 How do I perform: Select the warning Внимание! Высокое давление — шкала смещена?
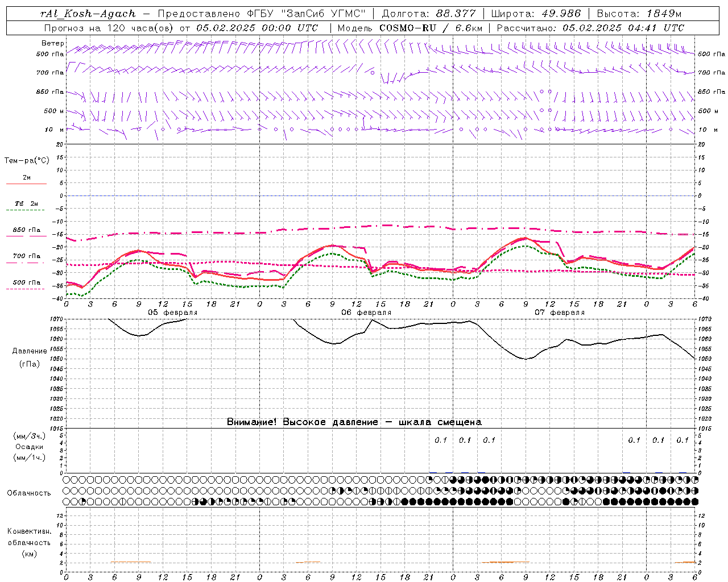coord(354,422)
